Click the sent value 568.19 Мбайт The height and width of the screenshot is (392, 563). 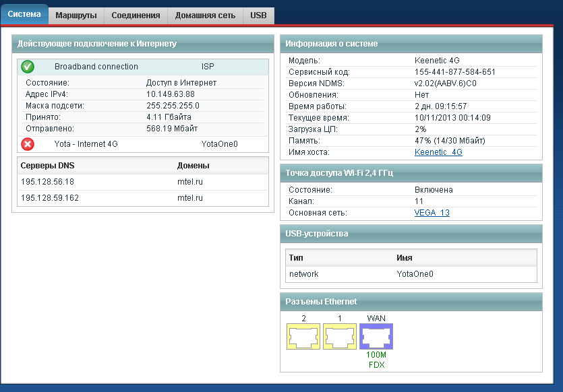[x=172, y=129]
